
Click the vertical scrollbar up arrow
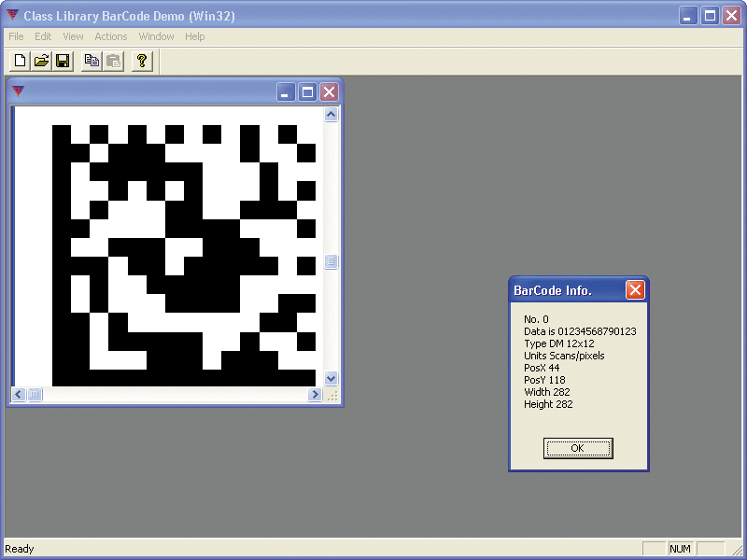tap(331, 114)
